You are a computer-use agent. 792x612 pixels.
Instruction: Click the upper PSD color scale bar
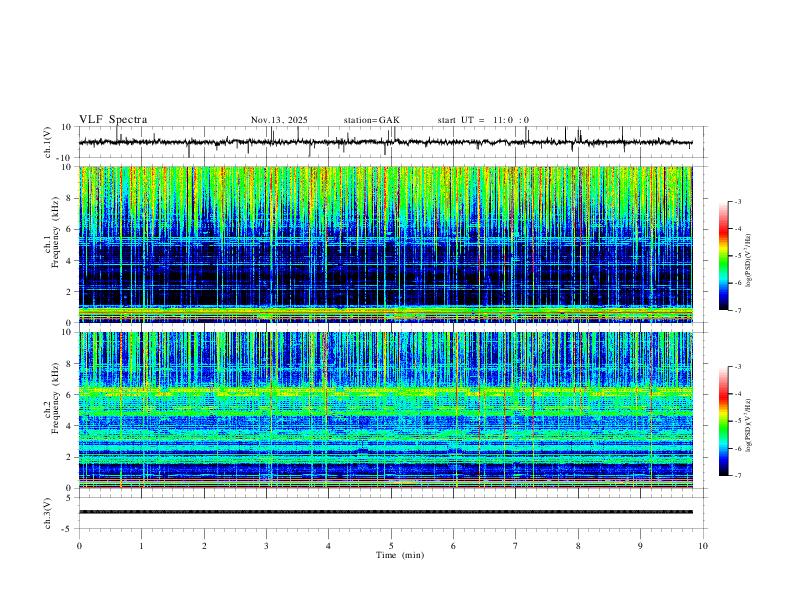click(724, 256)
